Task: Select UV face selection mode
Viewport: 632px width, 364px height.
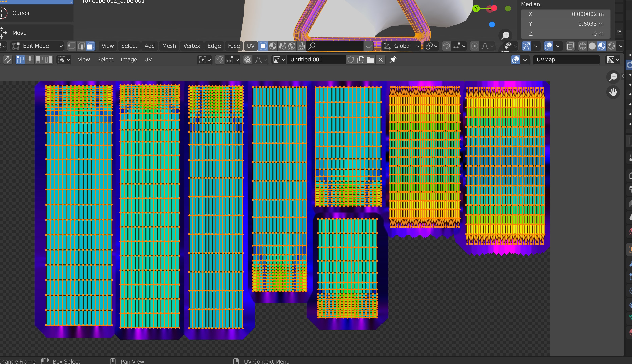Action: (39, 59)
